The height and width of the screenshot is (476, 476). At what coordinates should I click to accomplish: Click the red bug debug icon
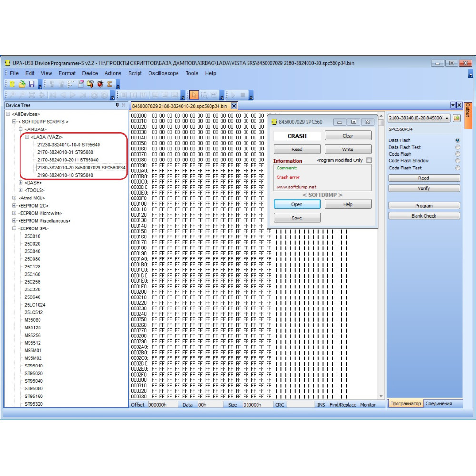pyautogui.click(x=100, y=84)
